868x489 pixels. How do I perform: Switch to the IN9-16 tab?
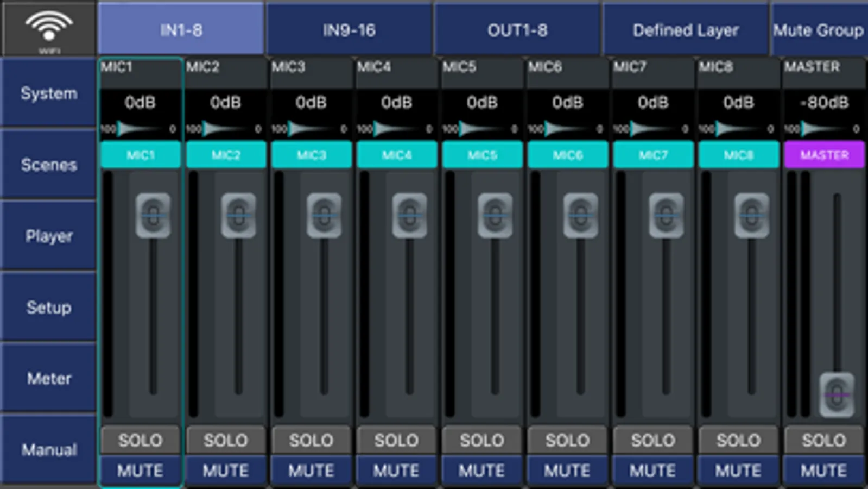pos(349,30)
